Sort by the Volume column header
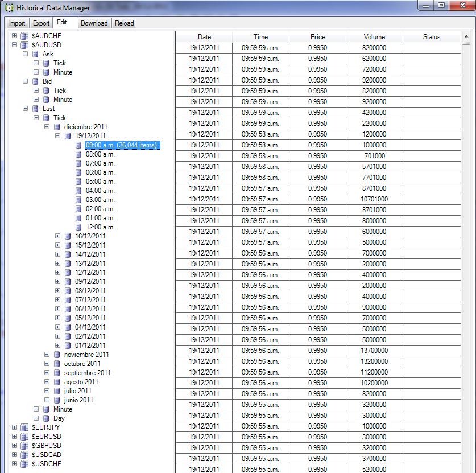 [x=374, y=37]
